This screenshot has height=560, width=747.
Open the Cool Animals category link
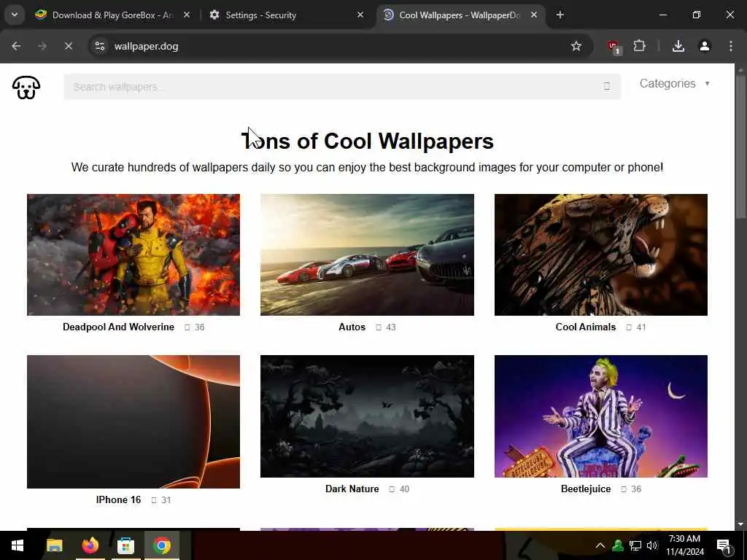tap(586, 327)
